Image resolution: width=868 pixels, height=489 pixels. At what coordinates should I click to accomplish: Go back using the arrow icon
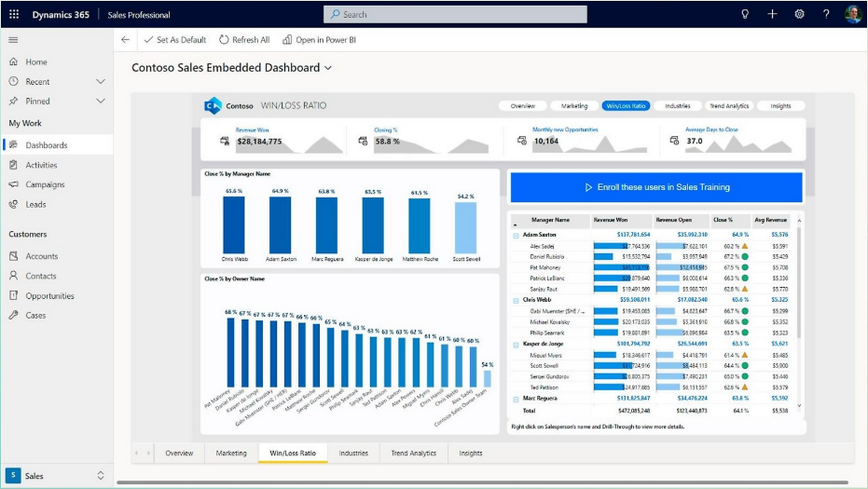click(x=125, y=40)
